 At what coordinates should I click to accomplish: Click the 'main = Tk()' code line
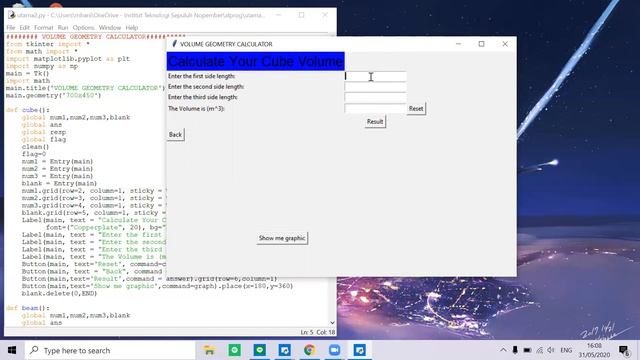pyautogui.click(x=27, y=73)
